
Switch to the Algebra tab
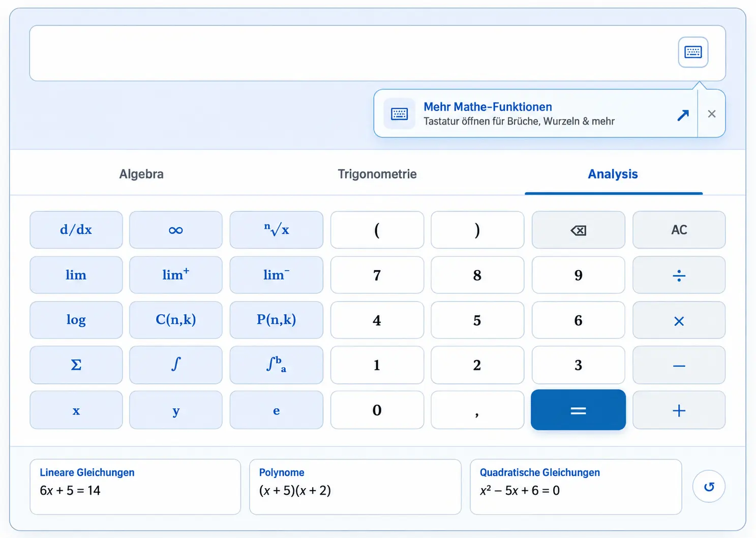pos(141,174)
